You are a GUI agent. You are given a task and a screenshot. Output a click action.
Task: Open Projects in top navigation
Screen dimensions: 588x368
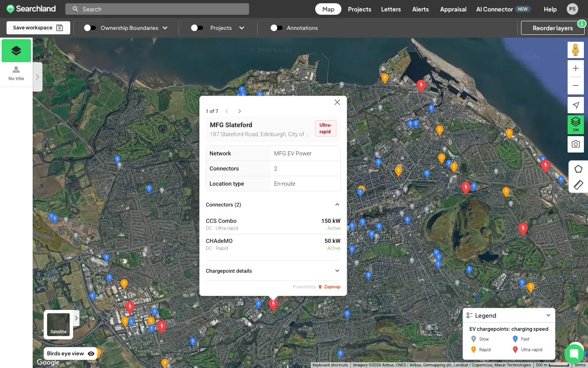[360, 9]
